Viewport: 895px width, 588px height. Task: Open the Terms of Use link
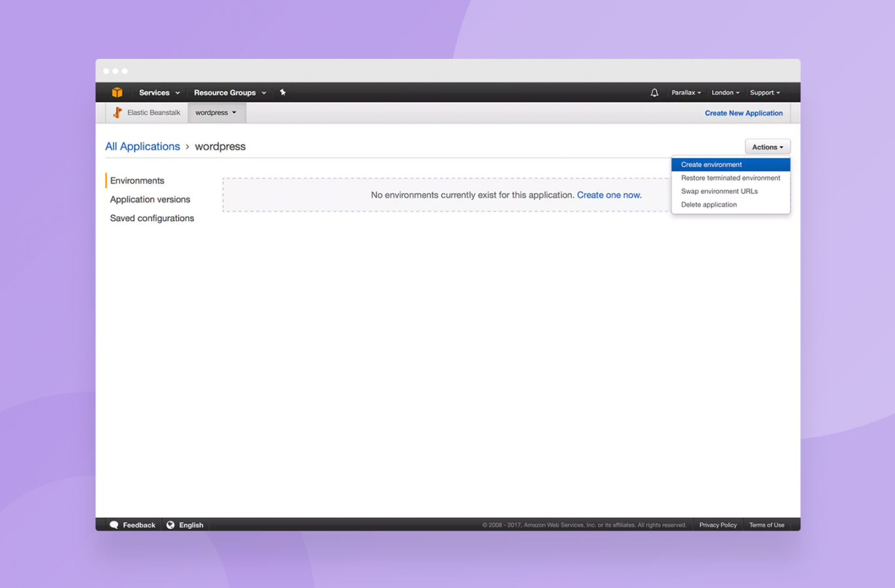(x=767, y=525)
